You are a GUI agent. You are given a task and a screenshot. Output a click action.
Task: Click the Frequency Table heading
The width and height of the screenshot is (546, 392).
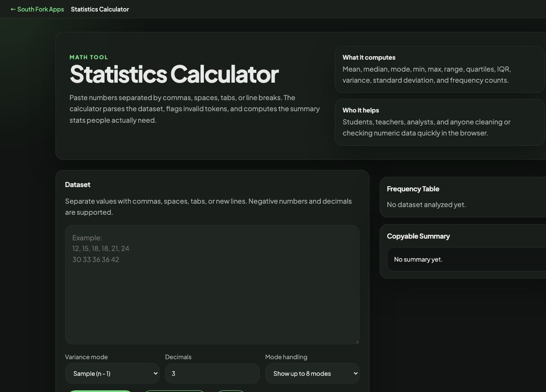click(413, 189)
